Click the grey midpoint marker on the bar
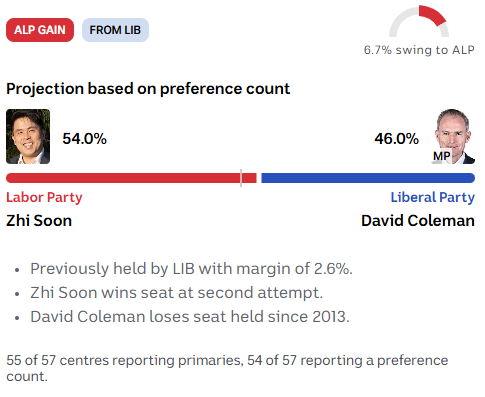Screen dimensions: 485x397 (x=241, y=178)
